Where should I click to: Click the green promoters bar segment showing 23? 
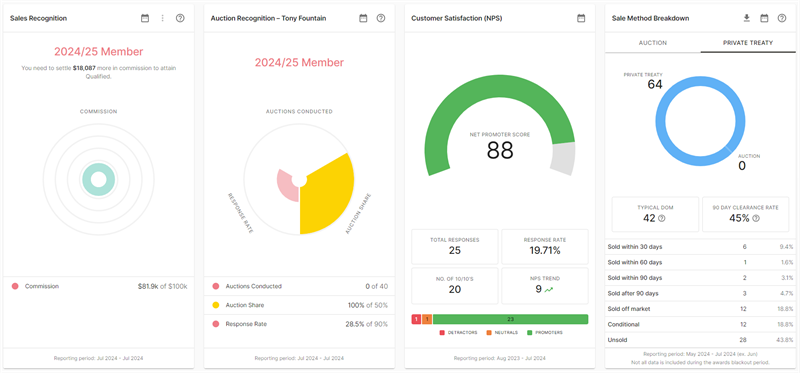[511, 319]
